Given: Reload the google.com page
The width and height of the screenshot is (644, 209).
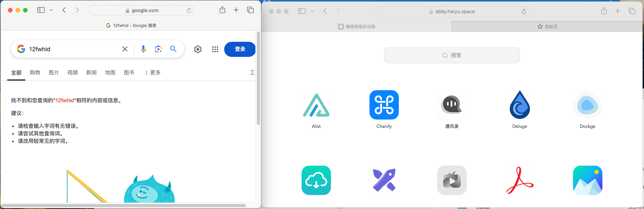Looking at the screenshot, I should pos(189,10).
